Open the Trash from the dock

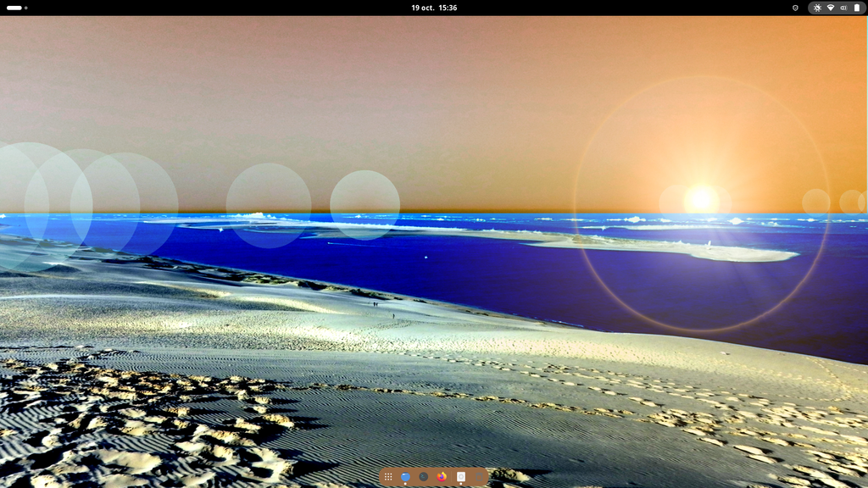pyautogui.click(x=479, y=477)
